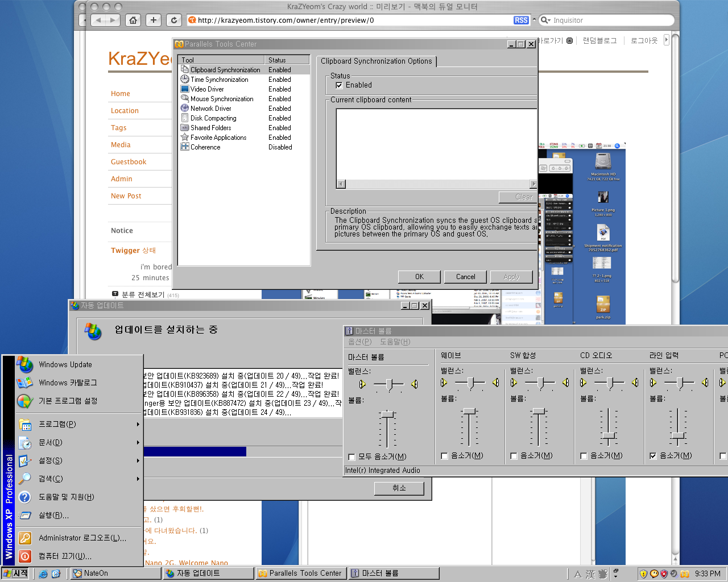The height and width of the screenshot is (582, 728).
Task: Click clipboard content horizontal scrollbar
Action: 436,184
